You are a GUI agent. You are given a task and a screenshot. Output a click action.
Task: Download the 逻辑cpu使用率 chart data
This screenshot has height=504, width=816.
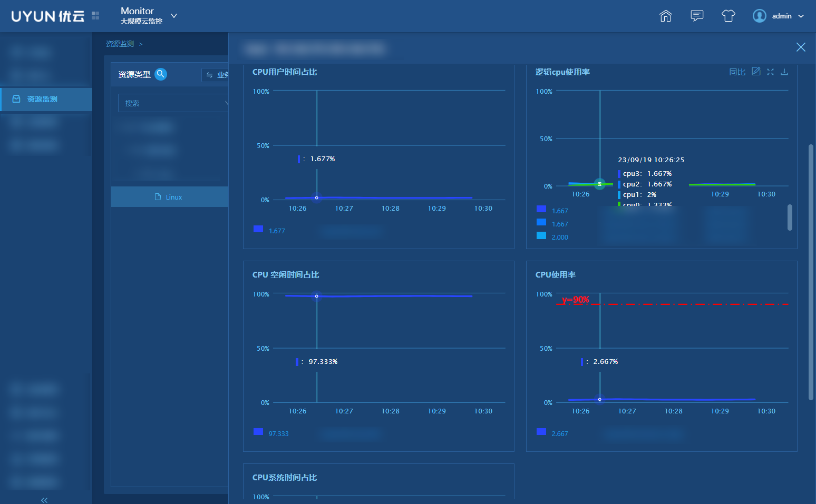pyautogui.click(x=784, y=72)
